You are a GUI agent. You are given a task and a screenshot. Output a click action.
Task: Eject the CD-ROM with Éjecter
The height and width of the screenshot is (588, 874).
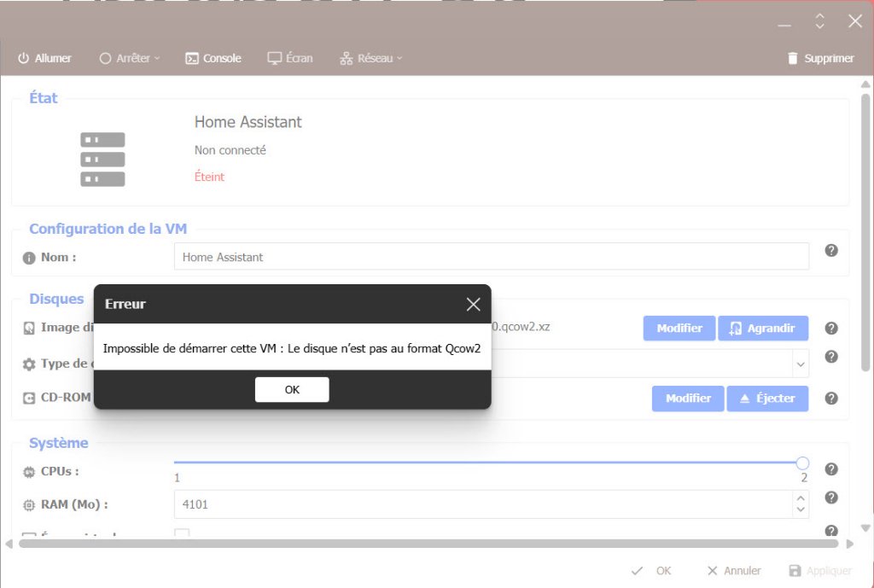pyautogui.click(x=767, y=399)
